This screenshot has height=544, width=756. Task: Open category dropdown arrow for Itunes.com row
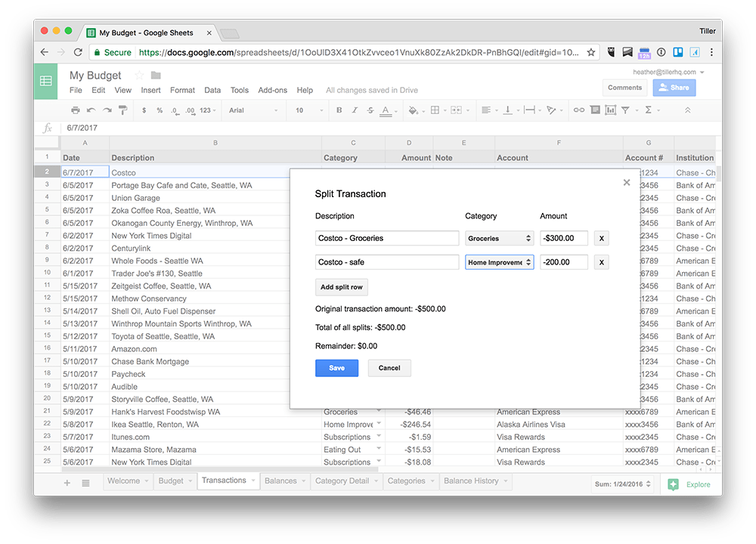click(379, 436)
